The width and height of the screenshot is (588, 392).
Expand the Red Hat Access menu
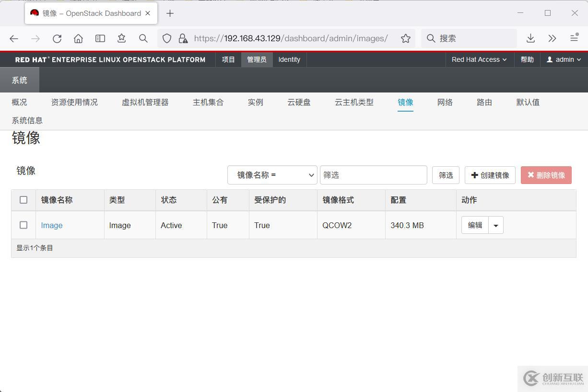point(479,59)
